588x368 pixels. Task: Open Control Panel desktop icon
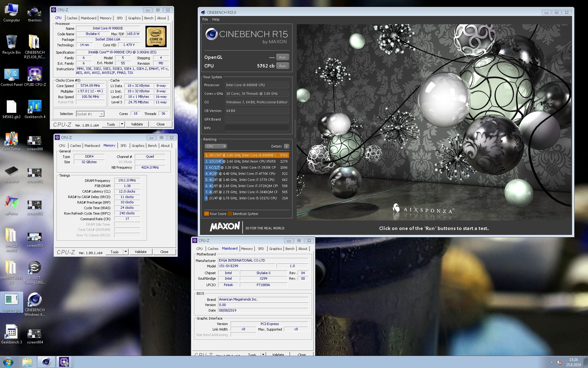pos(12,77)
